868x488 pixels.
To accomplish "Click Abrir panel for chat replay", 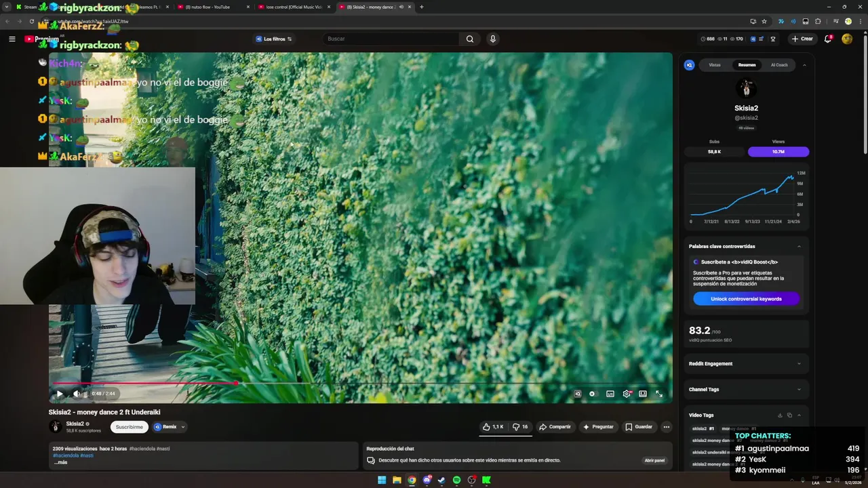I will (654, 460).
